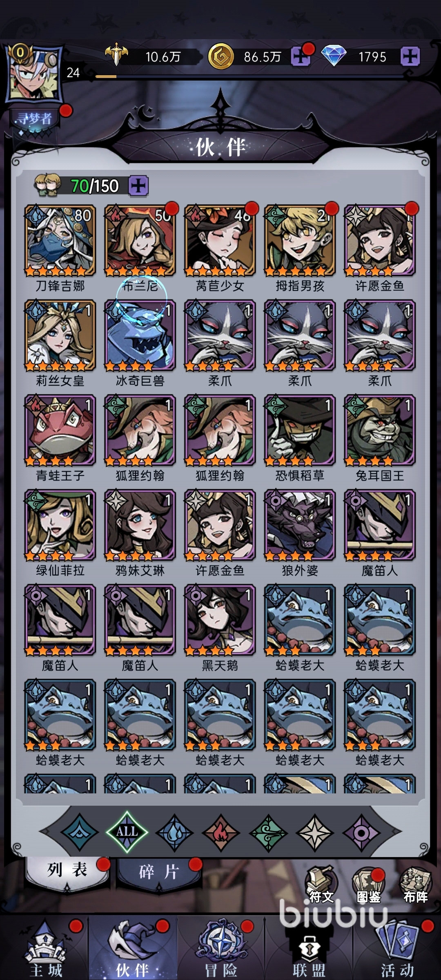Expand partner capacity with plus button

click(x=138, y=186)
